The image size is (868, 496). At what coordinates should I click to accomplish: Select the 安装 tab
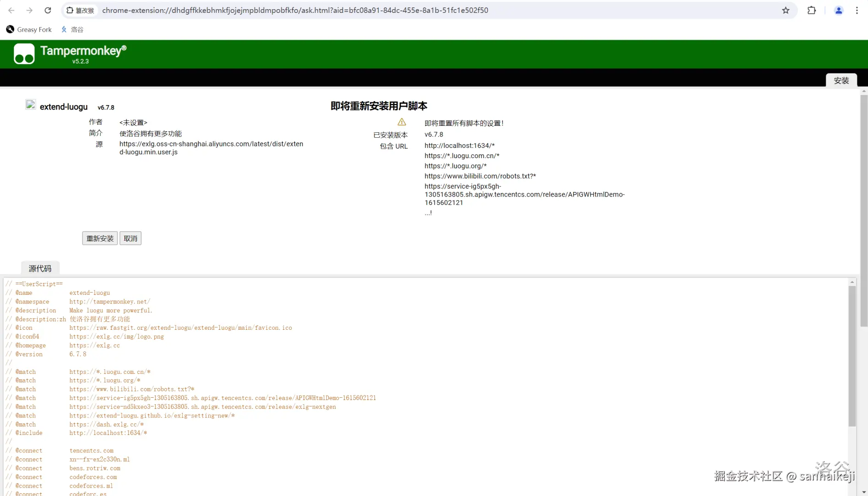[x=841, y=80]
